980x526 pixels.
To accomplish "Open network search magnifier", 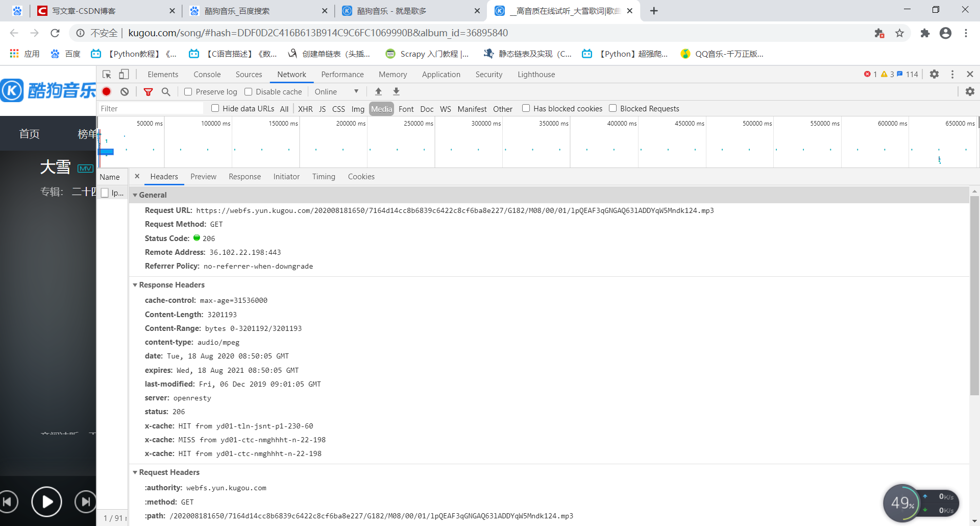I will (166, 92).
